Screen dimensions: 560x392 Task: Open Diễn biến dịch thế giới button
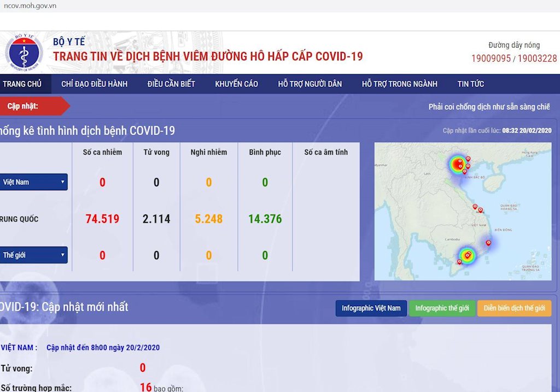pyautogui.click(x=514, y=308)
